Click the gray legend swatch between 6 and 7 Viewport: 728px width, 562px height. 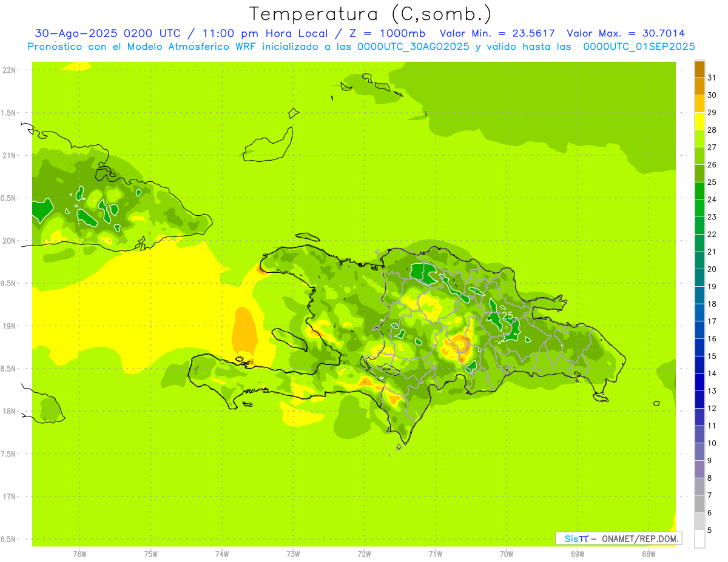(x=699, y=504)
